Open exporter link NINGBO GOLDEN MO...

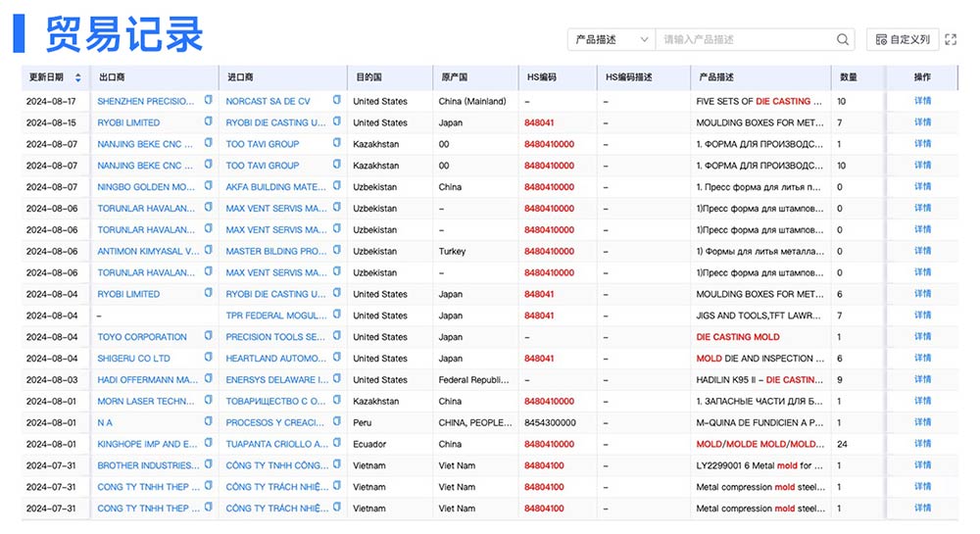146,187
